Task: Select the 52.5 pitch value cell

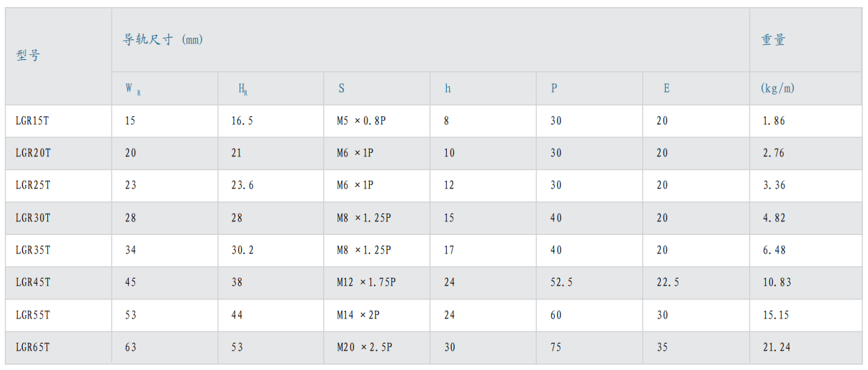Action: (x=561, y=282)
